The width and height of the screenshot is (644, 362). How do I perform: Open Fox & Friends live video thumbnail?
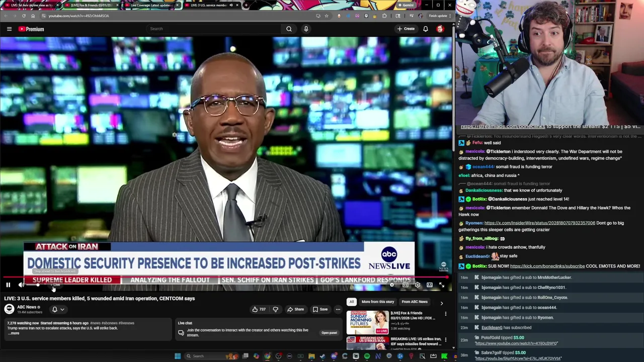tap(367, 322)
